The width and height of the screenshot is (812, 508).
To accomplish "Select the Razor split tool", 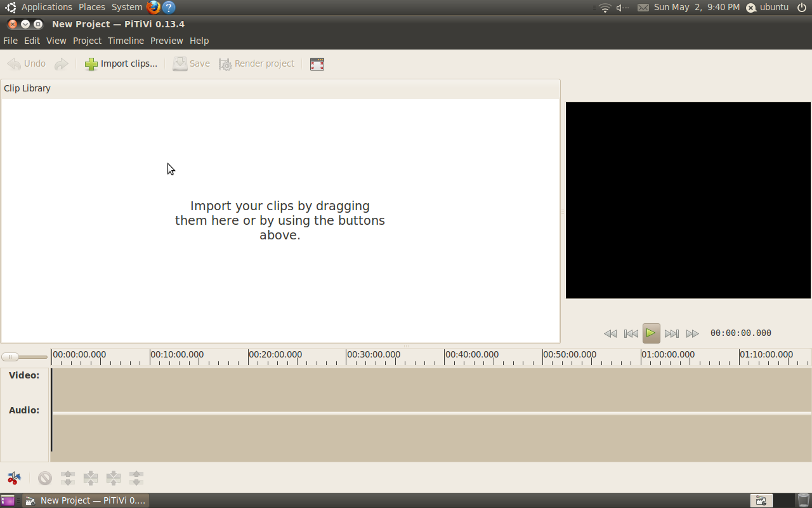I will pyautogui.click(x=14, y=478).
